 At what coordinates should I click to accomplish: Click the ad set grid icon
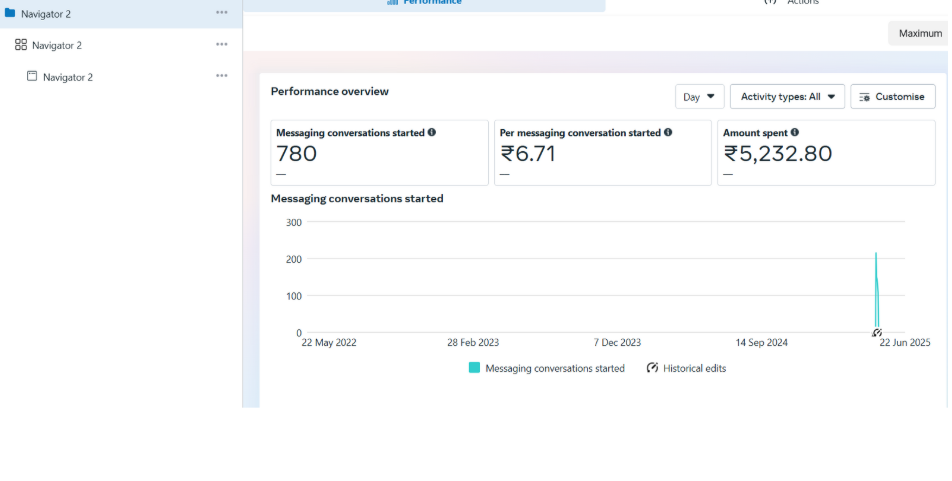tap(21, 45)
